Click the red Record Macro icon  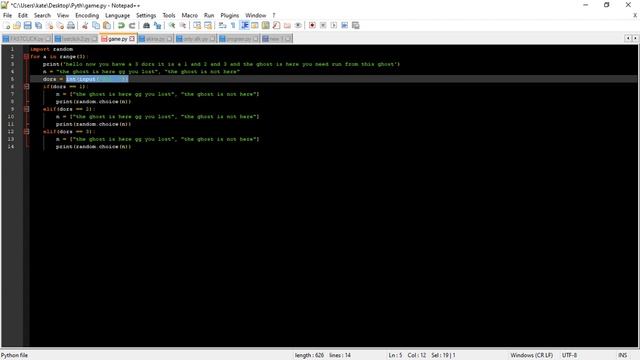coord(312,25)
